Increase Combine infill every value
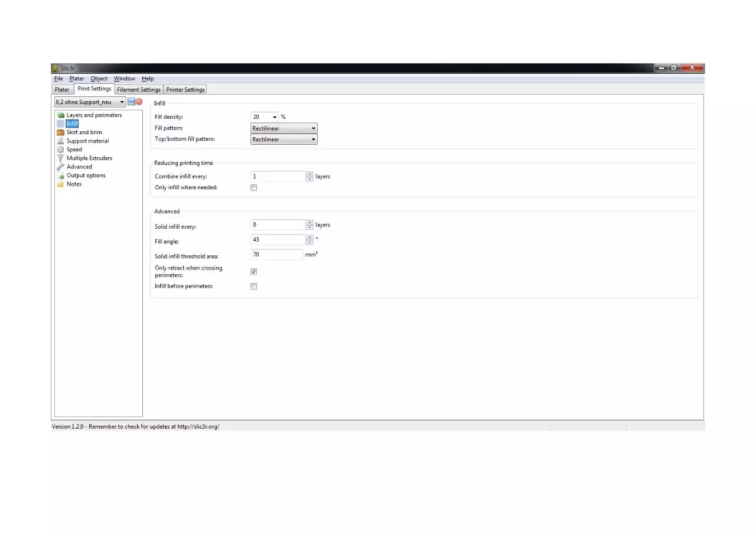Image resolution: width=756 pixels, height=535 pixels. [310, 174]
